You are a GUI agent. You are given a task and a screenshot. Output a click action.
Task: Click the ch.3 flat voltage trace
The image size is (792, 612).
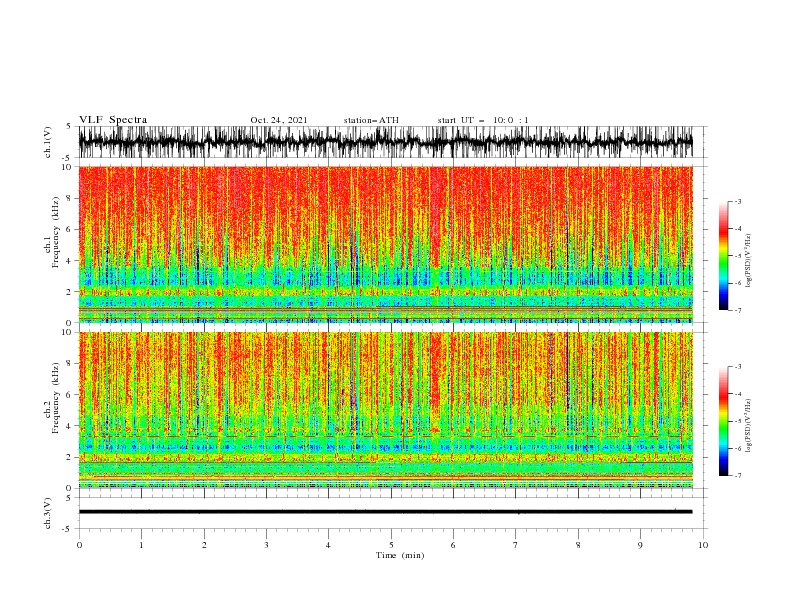(x=385, y=512)
